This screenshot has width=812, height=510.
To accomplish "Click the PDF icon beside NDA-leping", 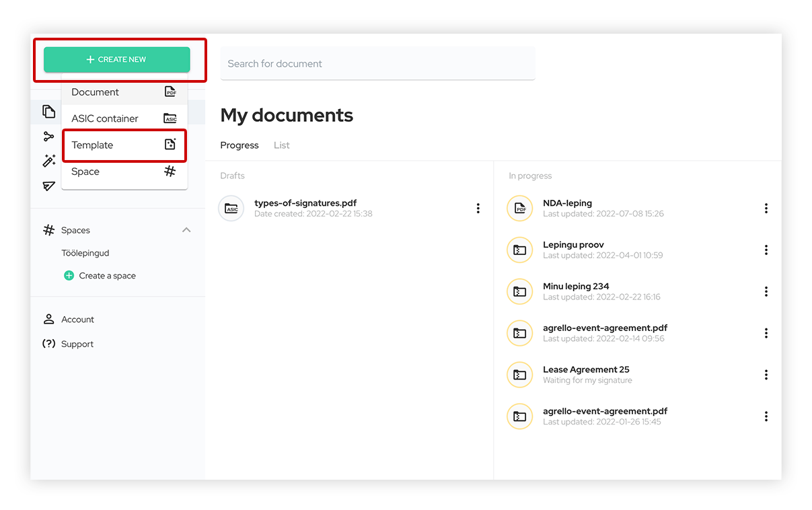I will click(x=519, y=209).
